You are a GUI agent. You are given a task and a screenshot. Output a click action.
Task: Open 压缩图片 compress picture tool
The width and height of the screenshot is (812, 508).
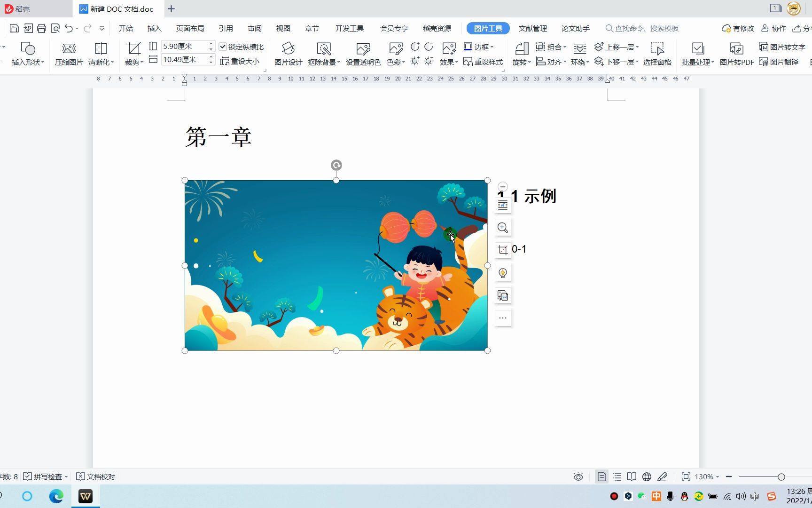pos(69,54)
